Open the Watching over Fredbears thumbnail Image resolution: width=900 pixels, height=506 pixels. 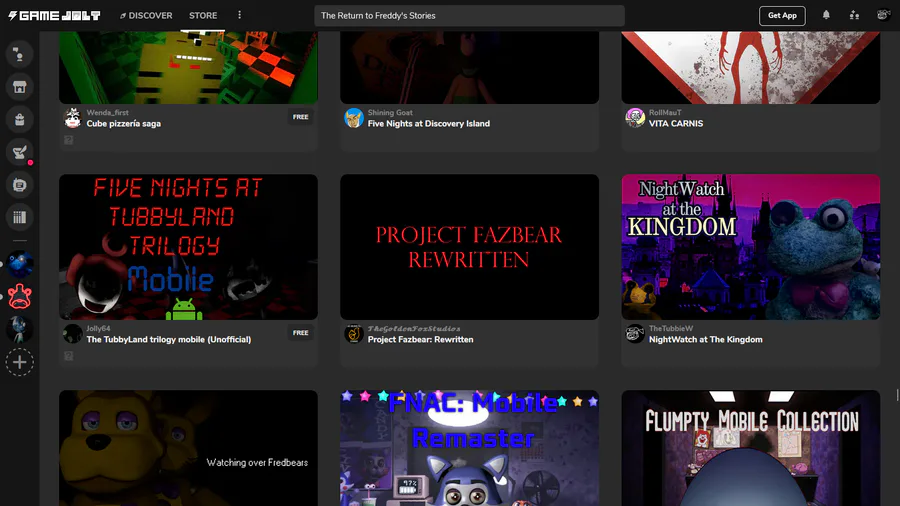pos(188,448)
